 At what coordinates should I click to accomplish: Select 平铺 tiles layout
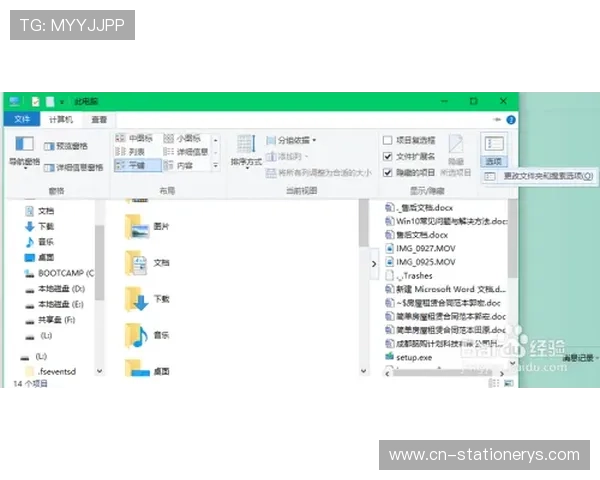138,165
